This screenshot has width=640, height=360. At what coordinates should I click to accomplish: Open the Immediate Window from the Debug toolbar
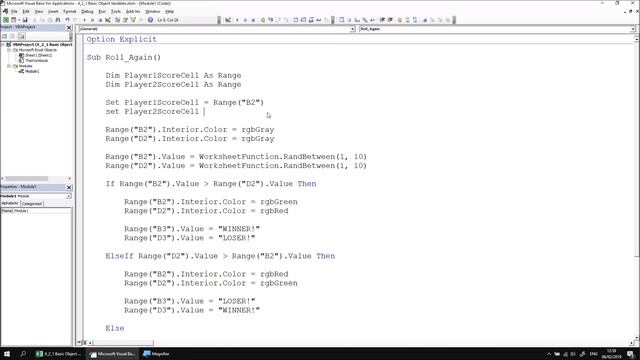(303, 20)
